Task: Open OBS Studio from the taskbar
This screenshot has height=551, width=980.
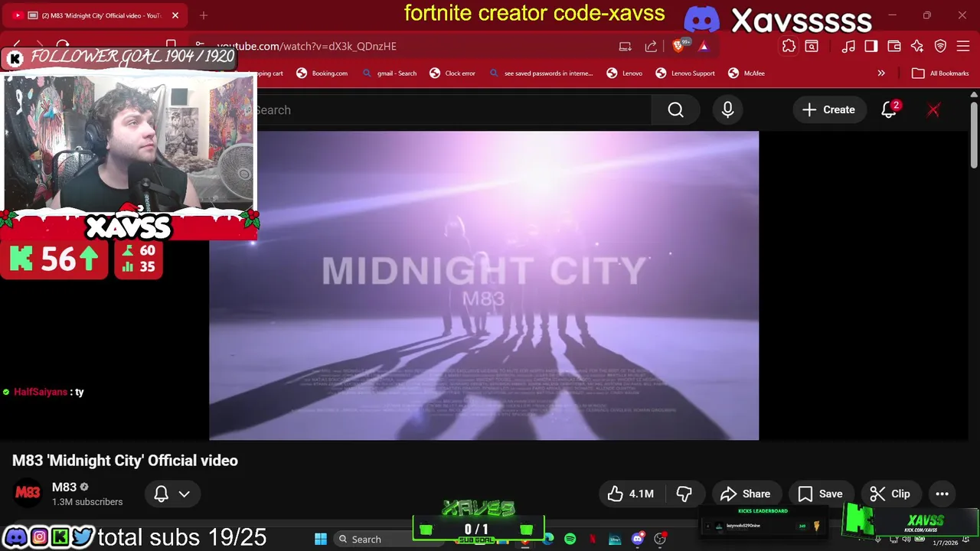Action: [x=660, y=539]
